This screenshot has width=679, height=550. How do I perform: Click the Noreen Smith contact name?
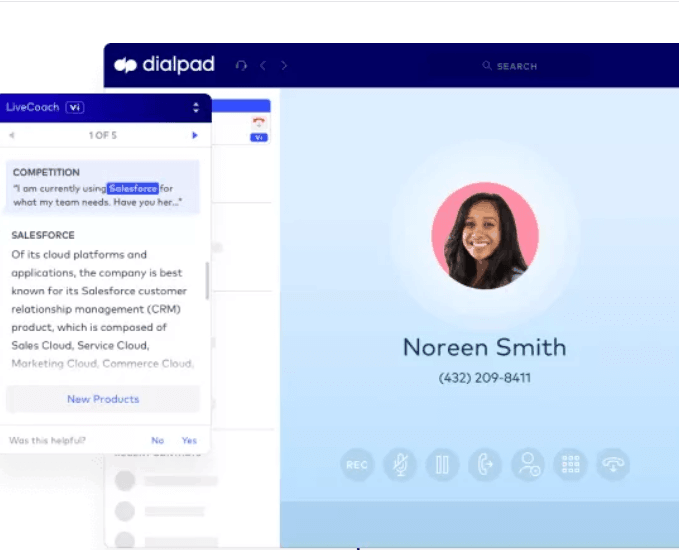point(485,347)
